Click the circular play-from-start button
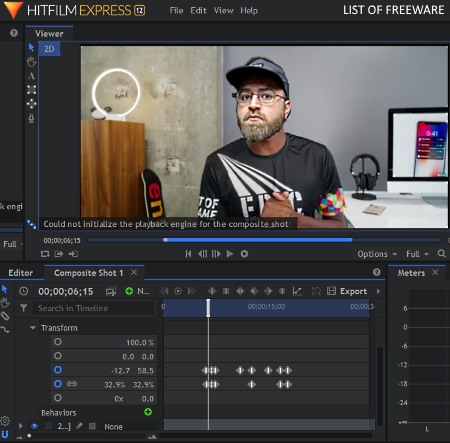The image size is (450, 443). pyautogui.click(x=244, y=254)
